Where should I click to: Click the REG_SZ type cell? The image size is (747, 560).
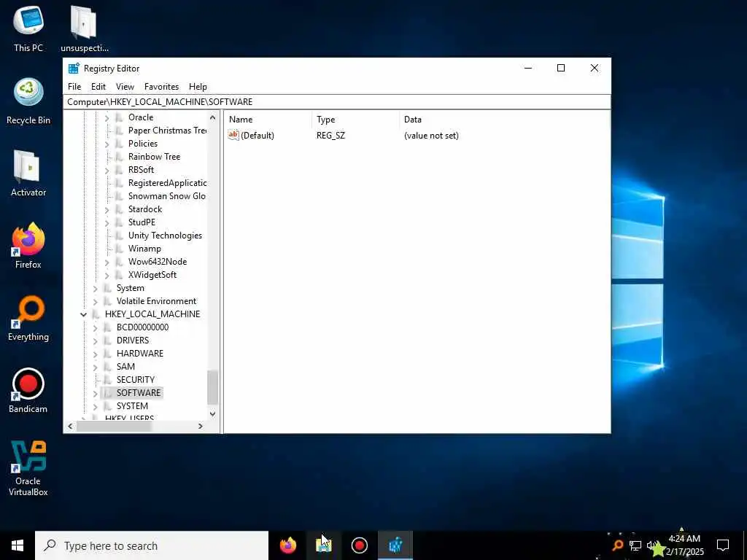point(330,136)
